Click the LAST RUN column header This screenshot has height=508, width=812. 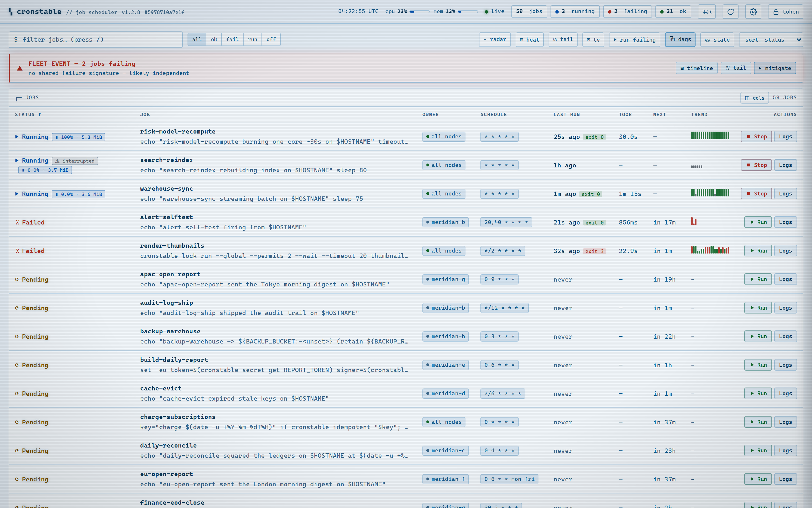566,115
